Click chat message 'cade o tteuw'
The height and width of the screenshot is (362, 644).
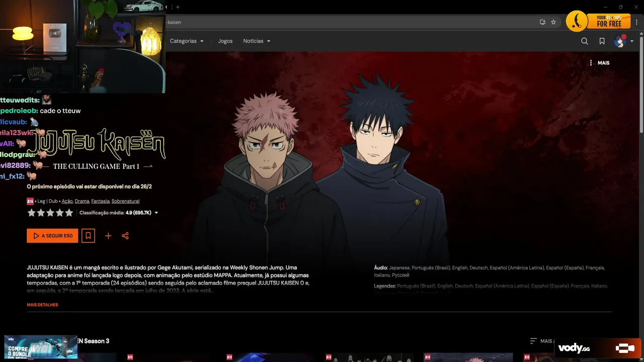click(60, 111)
